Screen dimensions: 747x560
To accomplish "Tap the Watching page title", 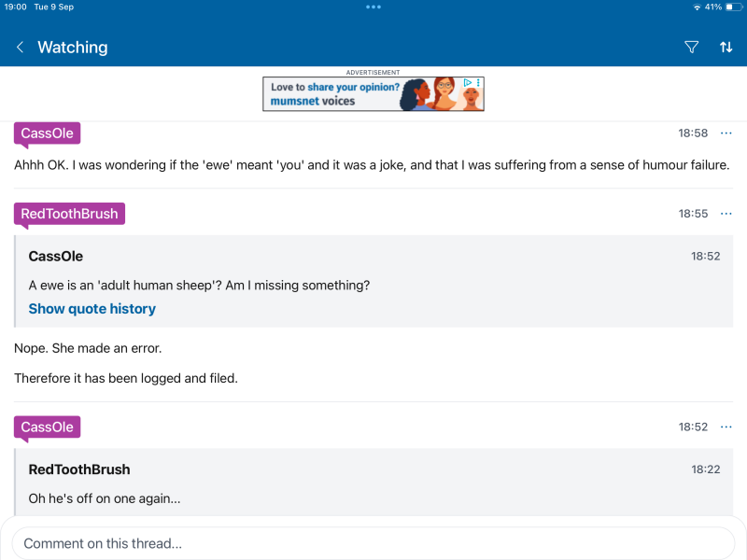I will point(72,48).
